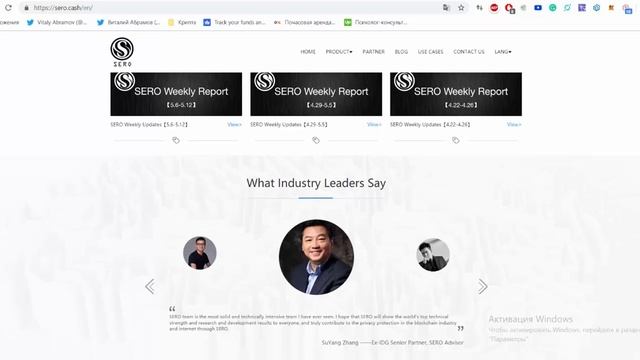This screenshot has height=360, width=640.
Task: Click View link for 4.29-5.5 updates
Action: pos(374,124)
